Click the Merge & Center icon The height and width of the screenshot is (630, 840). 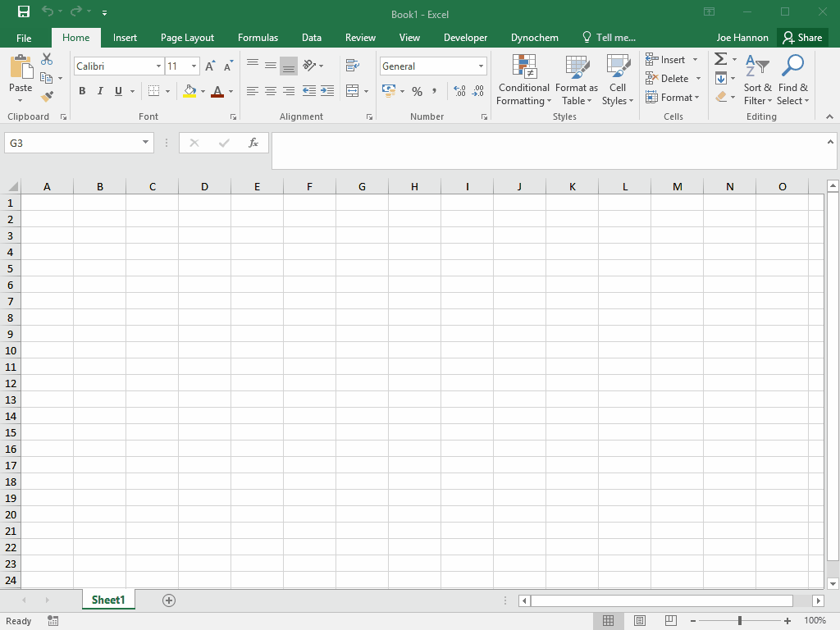353,92
